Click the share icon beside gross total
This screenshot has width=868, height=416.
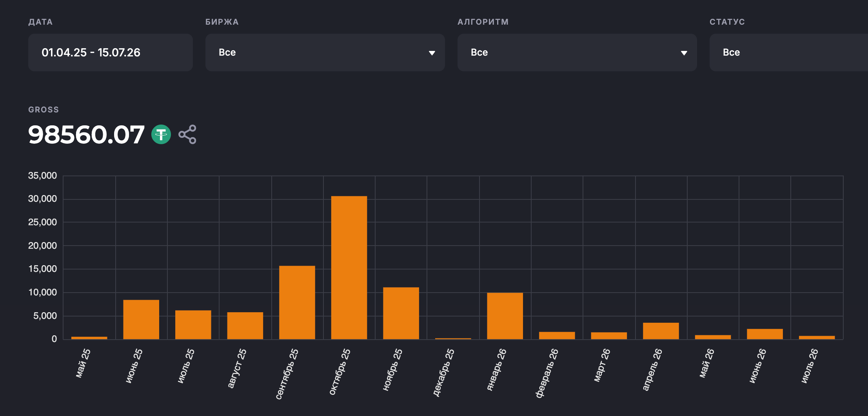pos(187,134)
